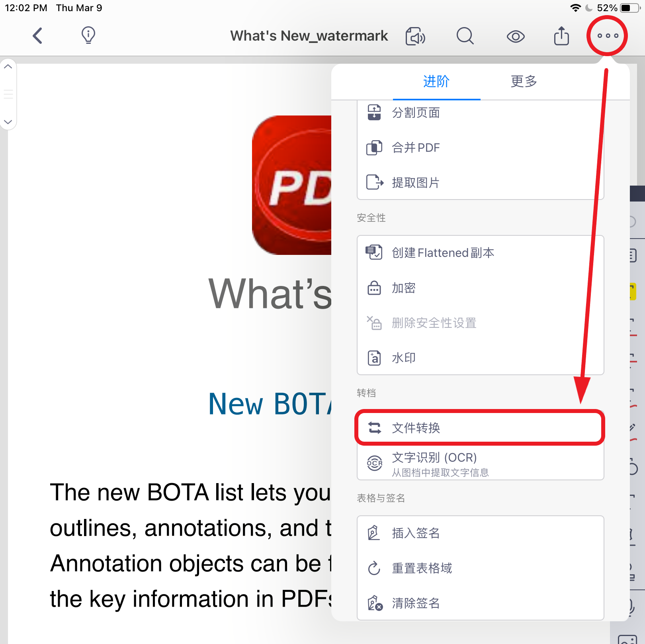
Task: Tap the page navigator middle lines handle
Action: coord(8,94)
